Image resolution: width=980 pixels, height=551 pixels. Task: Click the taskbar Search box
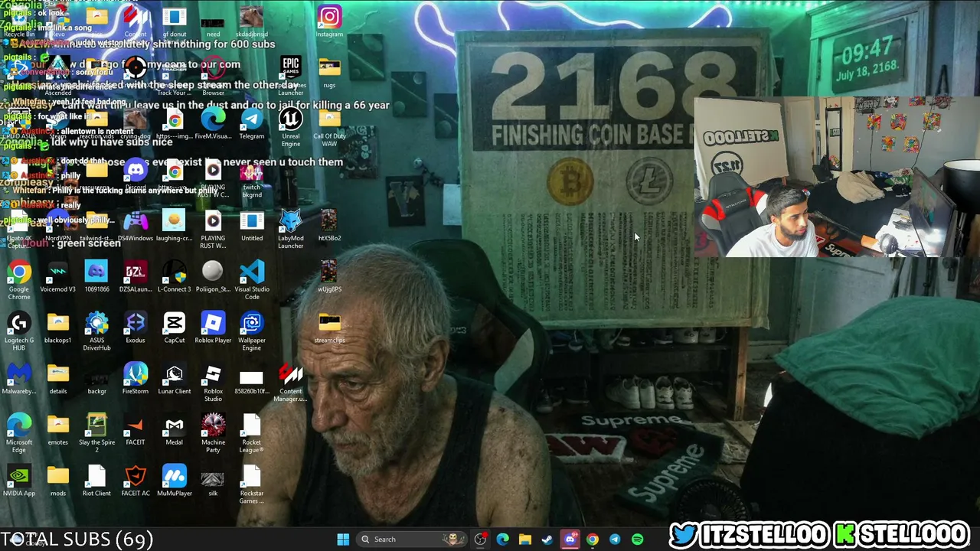tap(413, 540)
